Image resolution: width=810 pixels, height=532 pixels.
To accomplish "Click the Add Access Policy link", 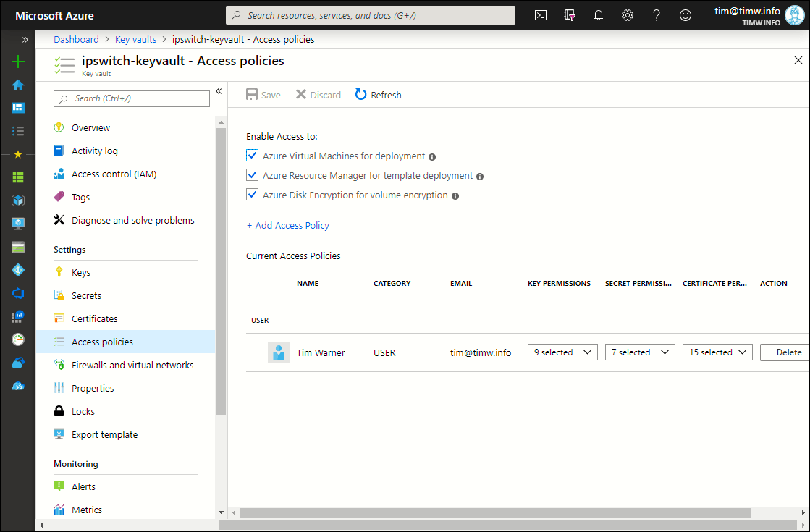I will (288, 225).
